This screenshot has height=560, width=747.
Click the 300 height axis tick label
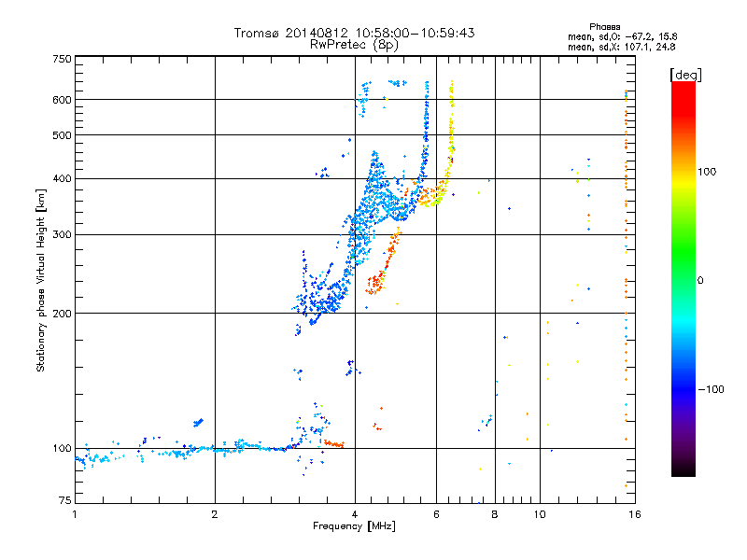click(62, 235)
